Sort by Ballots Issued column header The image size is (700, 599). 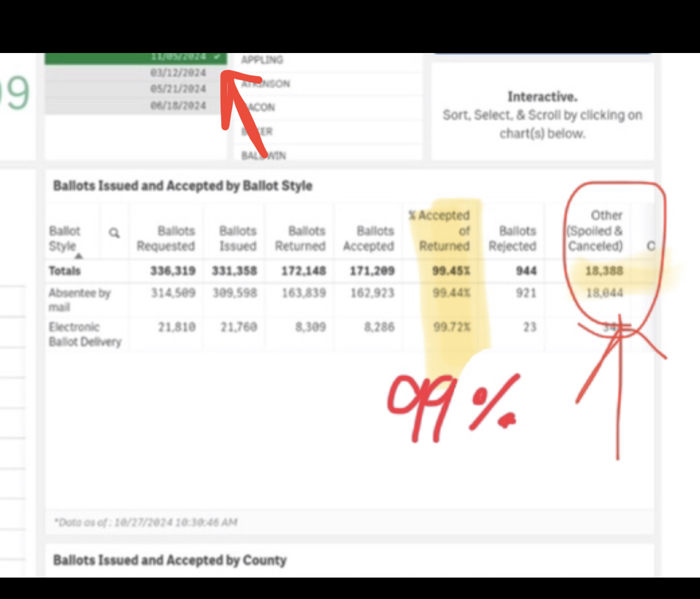(238, 239)
